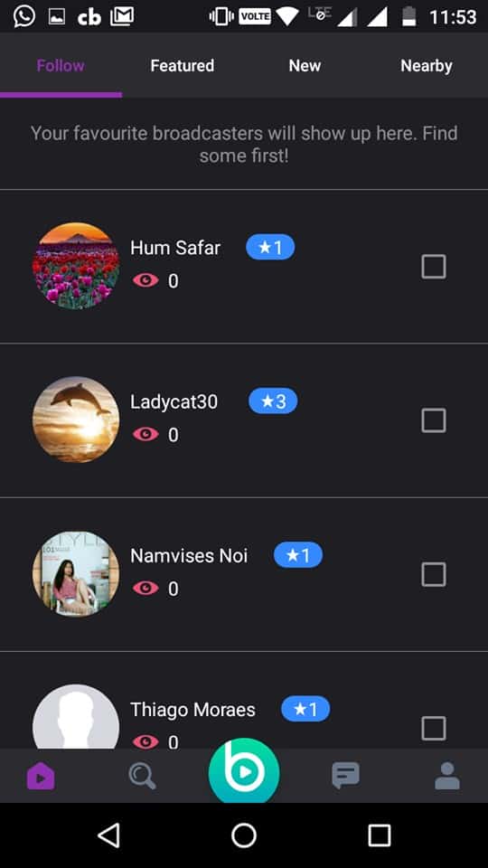Image resolution: width=488 pixels, height=868 pixels.
Task: Tap the Android home circle button
Action: tap(244, 835)
